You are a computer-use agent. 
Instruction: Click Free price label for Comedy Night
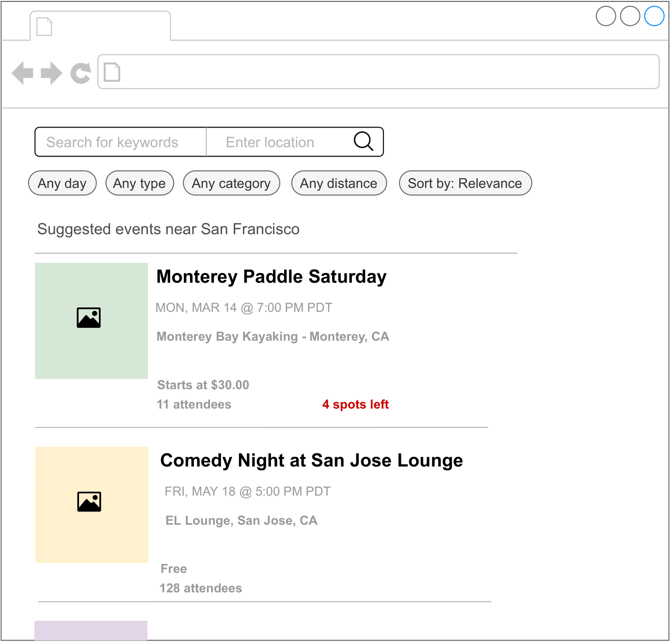174,569
